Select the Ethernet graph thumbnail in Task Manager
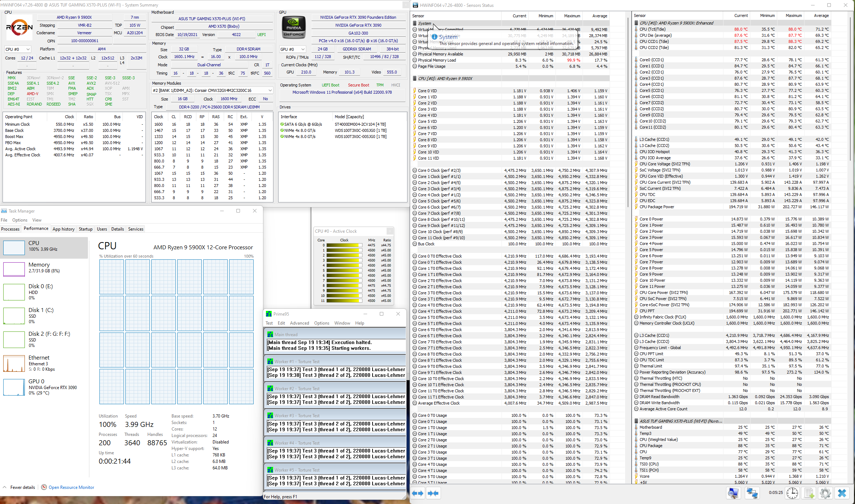The image size is (855, 504). pyautogui.click(x=14, y=363)
